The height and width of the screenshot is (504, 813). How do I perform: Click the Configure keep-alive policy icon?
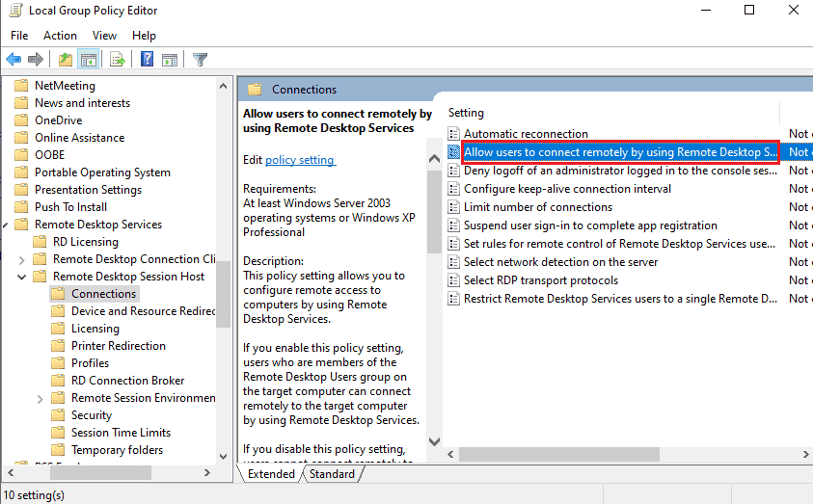[x=453, y=189]
